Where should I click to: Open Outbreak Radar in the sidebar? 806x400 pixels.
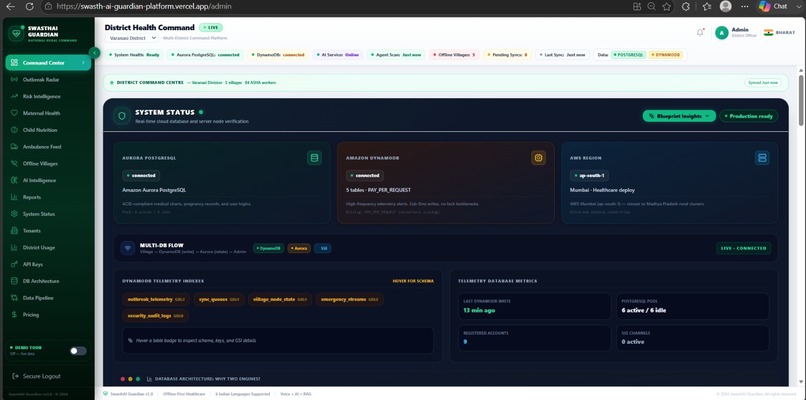tap(41, 80)
